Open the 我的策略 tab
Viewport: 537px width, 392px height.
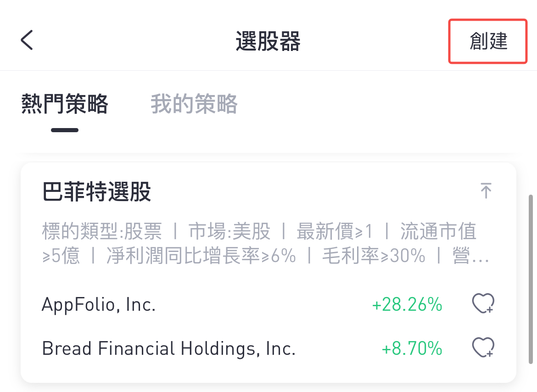coord(194,104)
